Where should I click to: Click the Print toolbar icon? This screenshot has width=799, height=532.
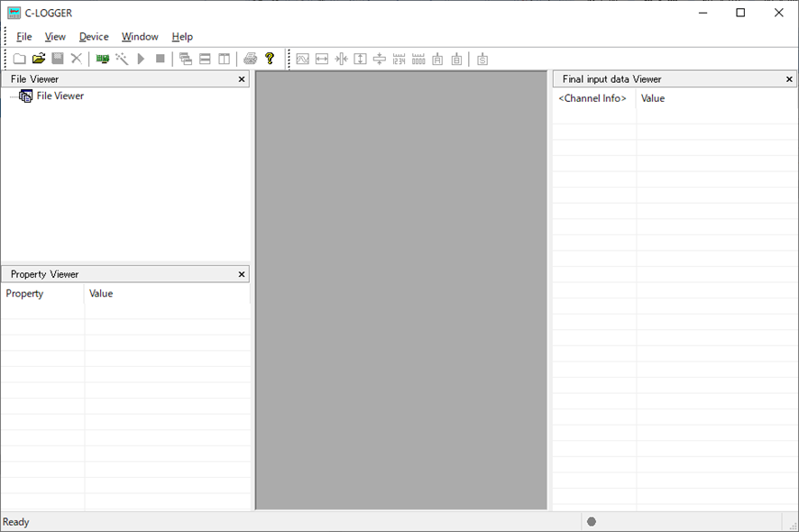point(251,59)
